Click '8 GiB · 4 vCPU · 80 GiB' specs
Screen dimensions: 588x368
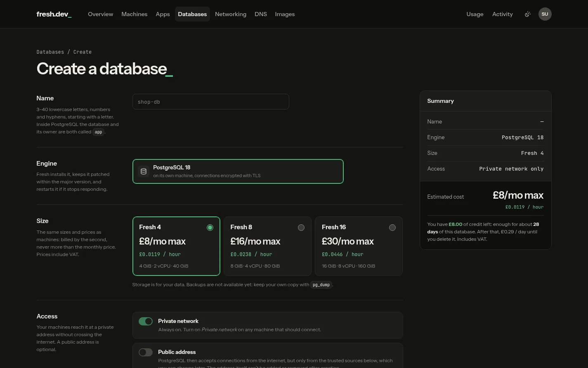click(x=255, y=266)
